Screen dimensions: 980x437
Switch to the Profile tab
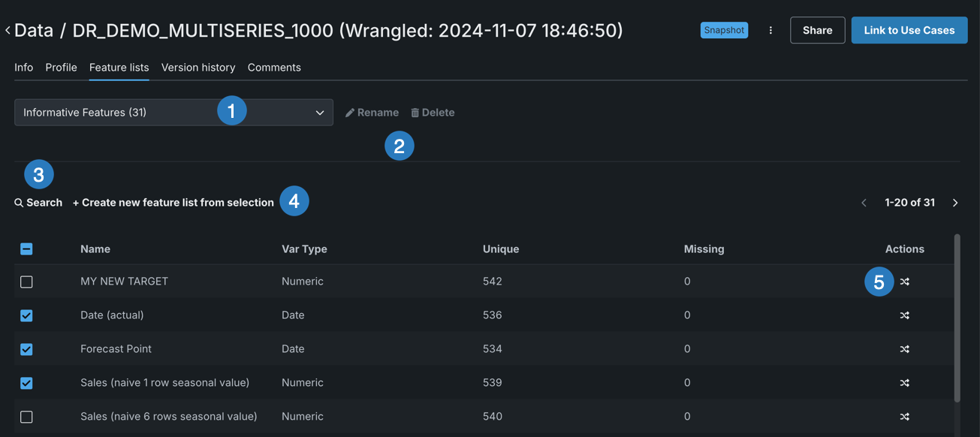coord(61,68)
